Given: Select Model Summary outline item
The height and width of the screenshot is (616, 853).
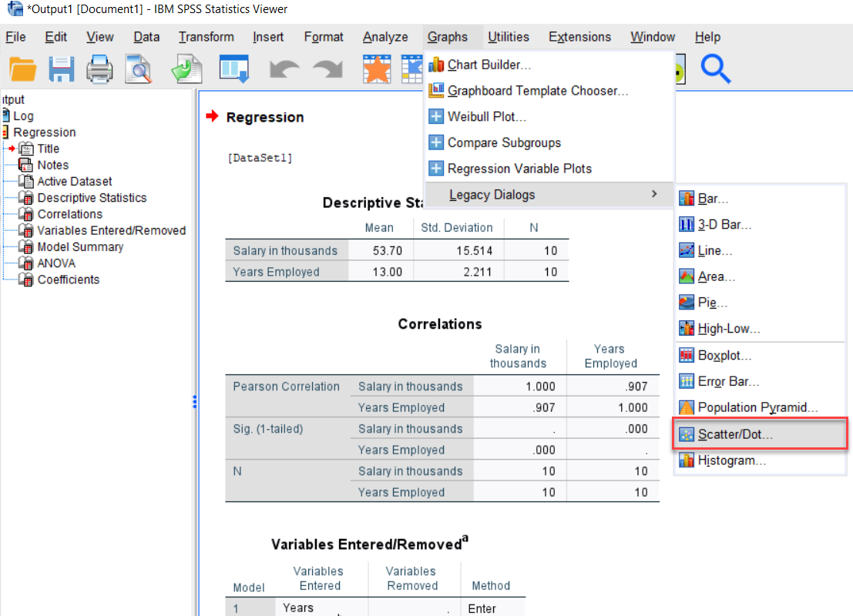Looking at the screenshot, I should tap(80, 247).
